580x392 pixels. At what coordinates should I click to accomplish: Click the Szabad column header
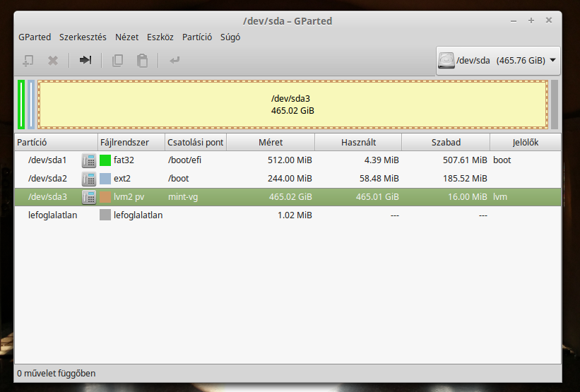446,143
